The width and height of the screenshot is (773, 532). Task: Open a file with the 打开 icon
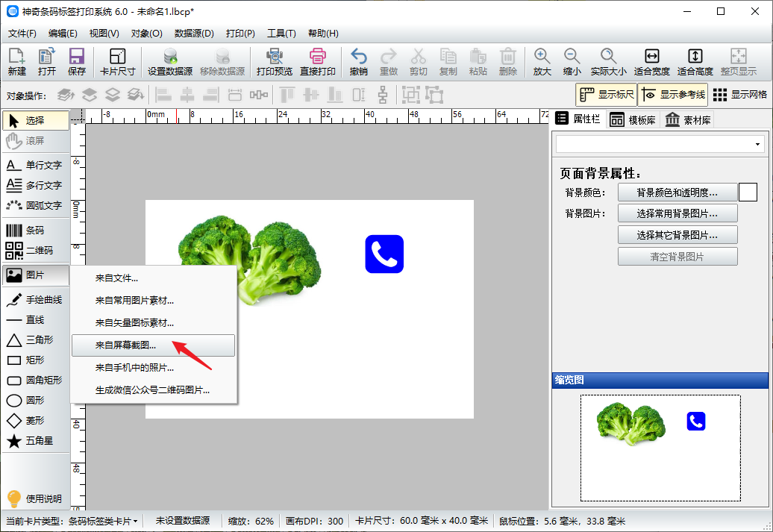[47, 62]
